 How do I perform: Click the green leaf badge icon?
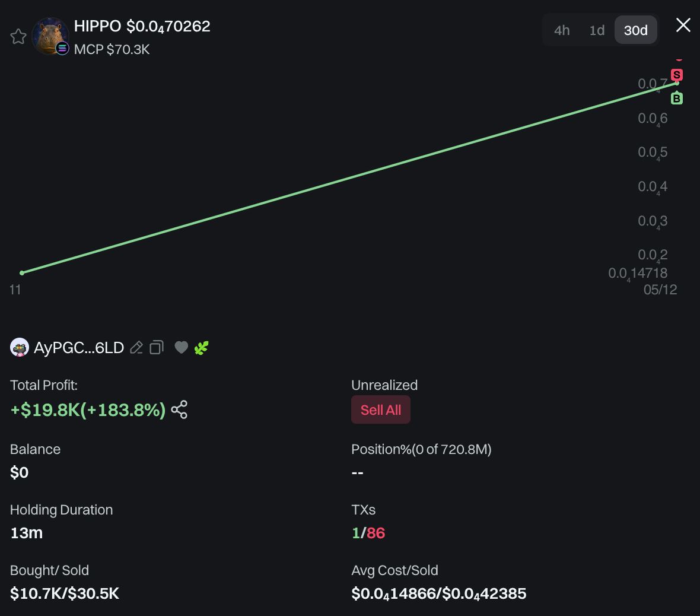pyautogui.click(x=202, y=348)
